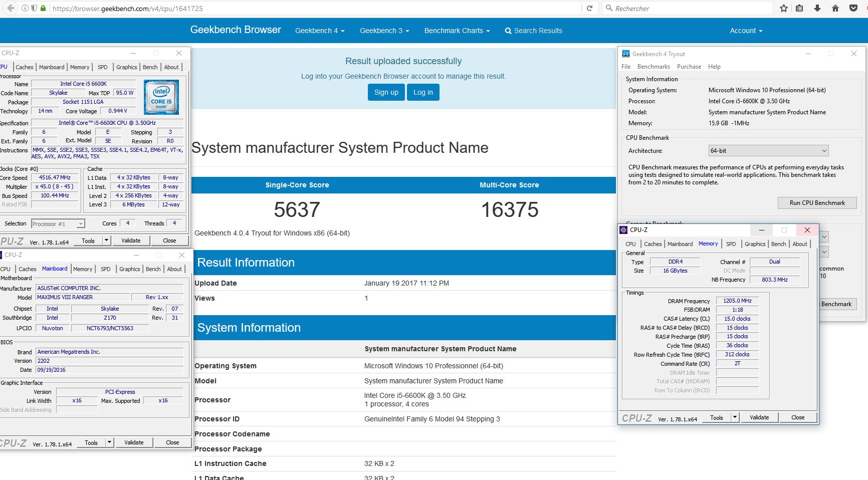Open Bench tab in top-left CPU-Z window
The height and width of the screenshot is (480, 868).
pos(150,67)
